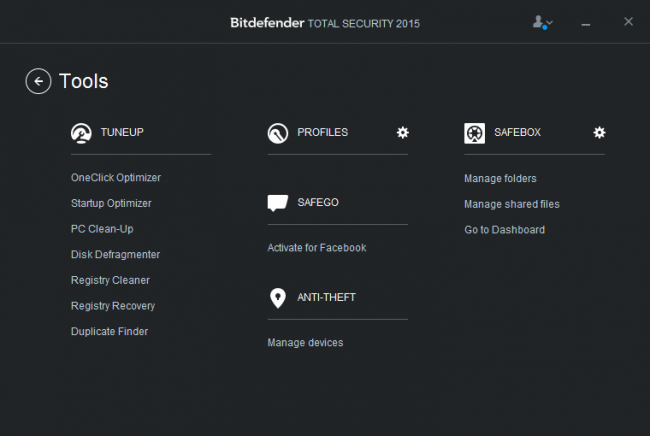The width and height of the screenshot is (650, 436).
Task: Click the Safebox vault icon
Action: pyautogui.click(x=475, y=133)
